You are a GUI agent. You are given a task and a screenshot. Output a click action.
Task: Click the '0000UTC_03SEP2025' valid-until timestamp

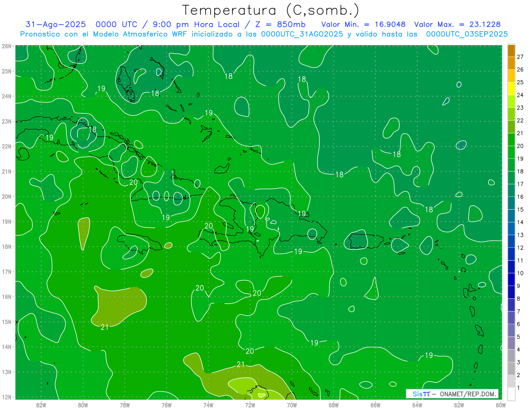[467, 34]
